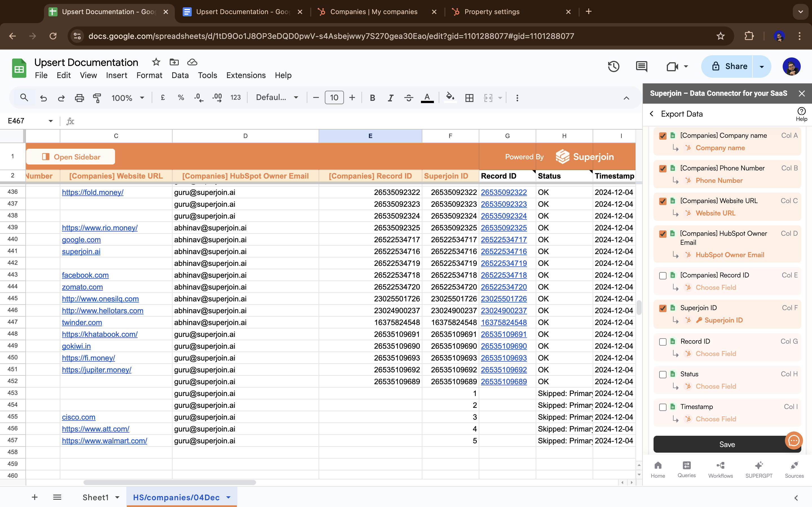This screenshot has width=812, height=507.
Task: Click the paint format icon
Action: coord(97,98)
